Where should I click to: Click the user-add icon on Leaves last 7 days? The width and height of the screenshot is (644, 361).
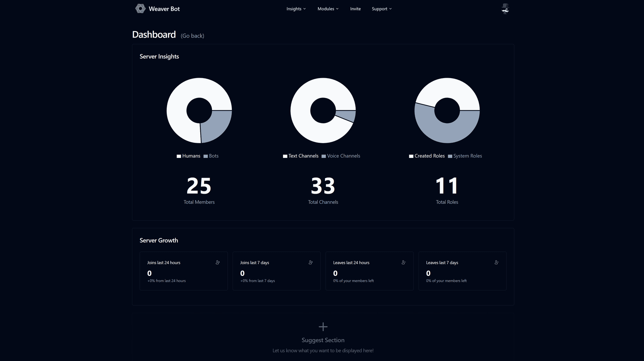pyautogui.click(x=496, y=262)
